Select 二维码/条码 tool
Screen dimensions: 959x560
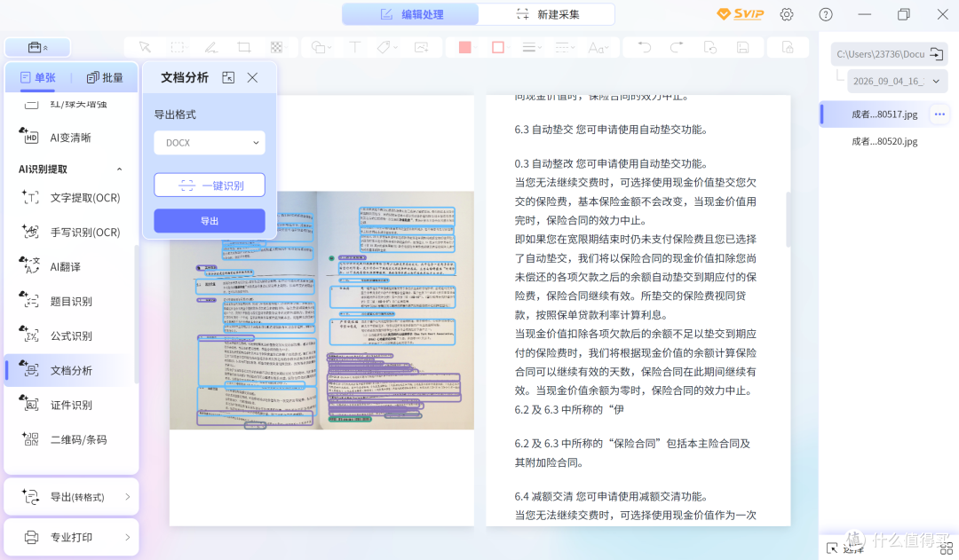(x=71, y=439)
